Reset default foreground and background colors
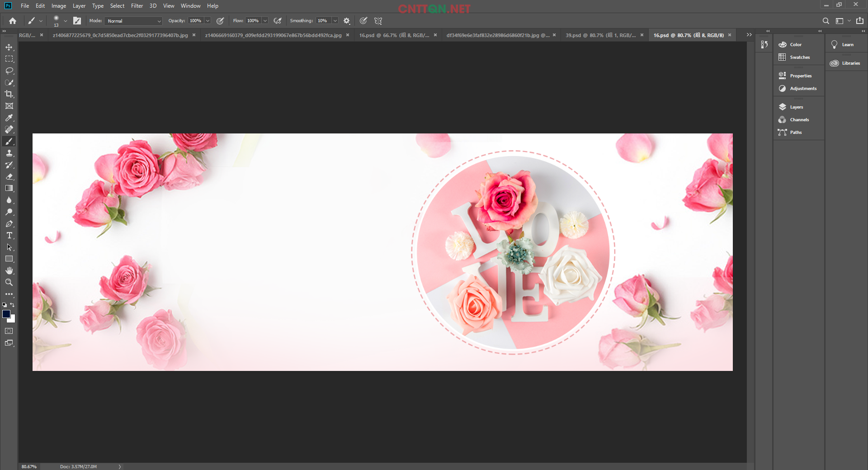 5,305
